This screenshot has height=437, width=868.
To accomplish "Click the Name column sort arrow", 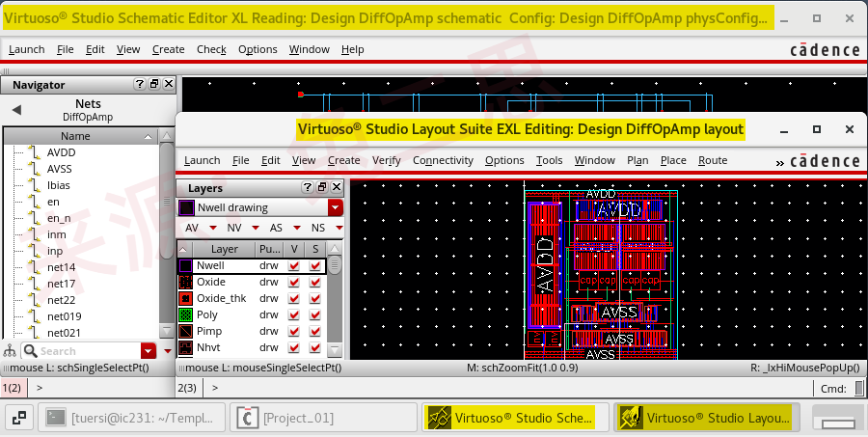I will 148,136.
